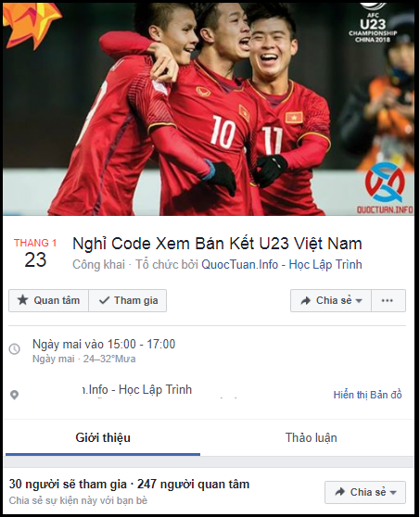Click the checkmark icon on Tham gia
420x517 pixels.
(x=104, y=300)
